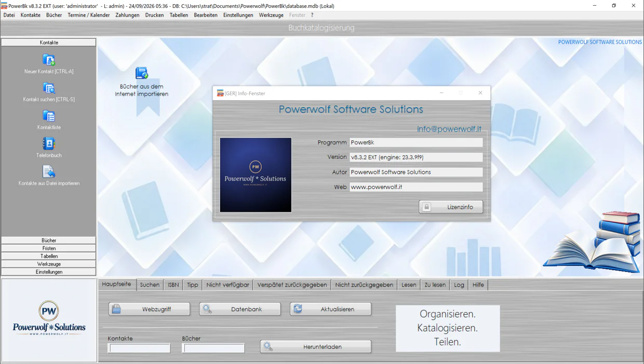This screenshot has height=364, width=644.
Task: Switch to the Nicht verfügbar tab
Action: pyautogui.click(x=227, y=285)
